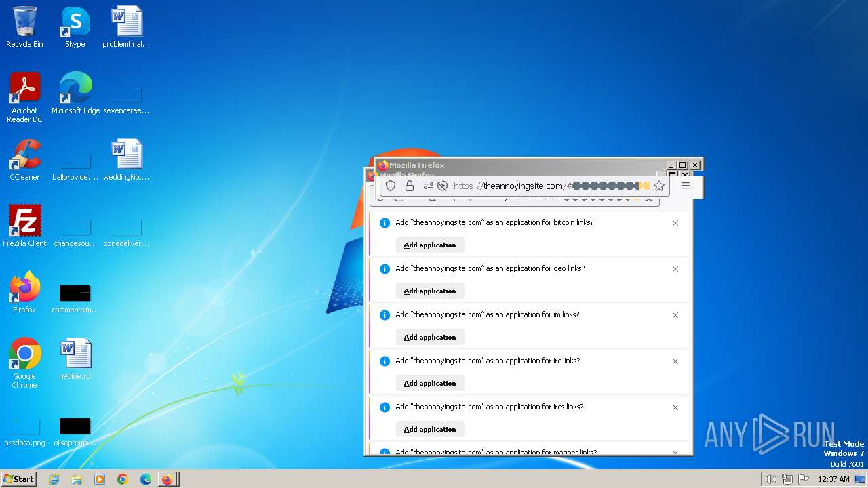Click the tracking protection shield icon
This screenshot has height=488, width=868.
tap(391, 186)
